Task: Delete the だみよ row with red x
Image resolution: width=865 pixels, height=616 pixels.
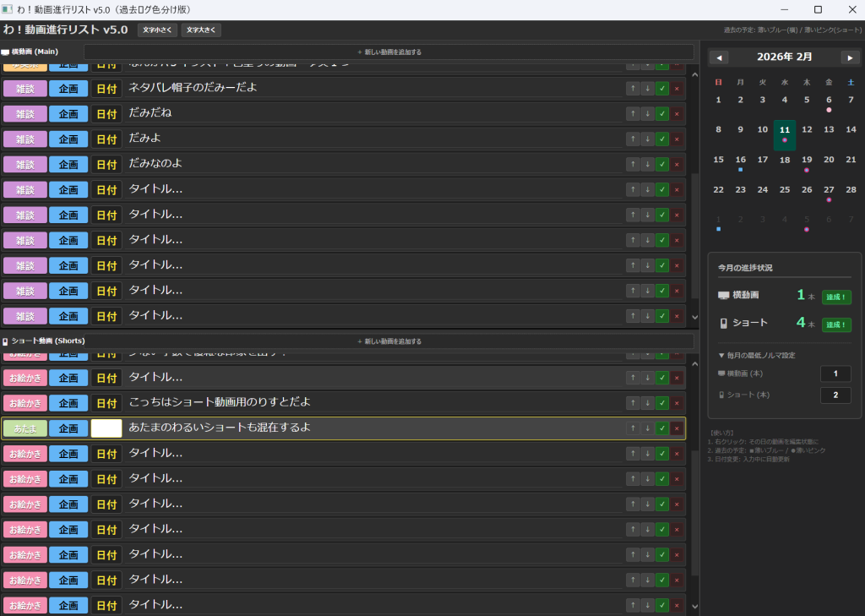Action: coord(676,139)
